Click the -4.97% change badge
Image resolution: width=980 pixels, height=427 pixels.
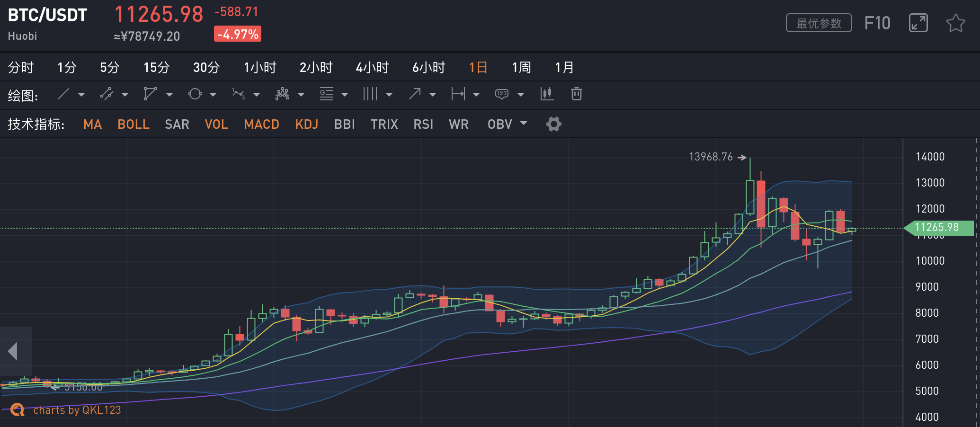coord(238,34)
